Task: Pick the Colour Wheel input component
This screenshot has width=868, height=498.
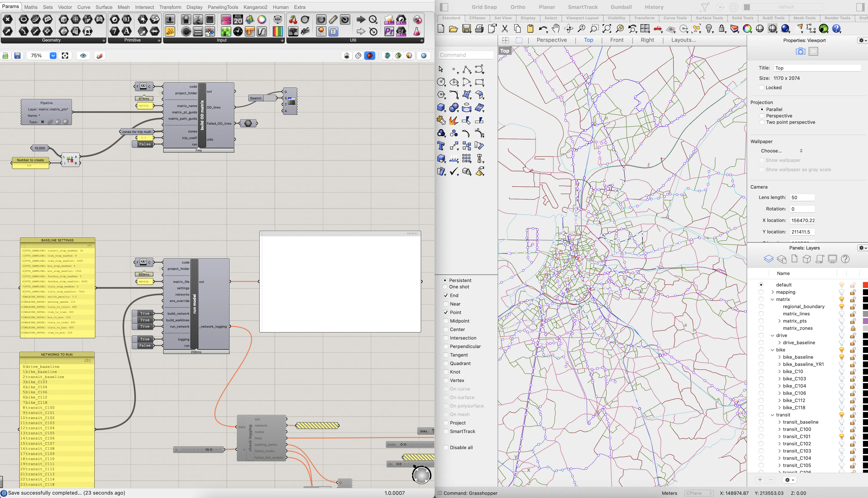Action: (262, 20)
